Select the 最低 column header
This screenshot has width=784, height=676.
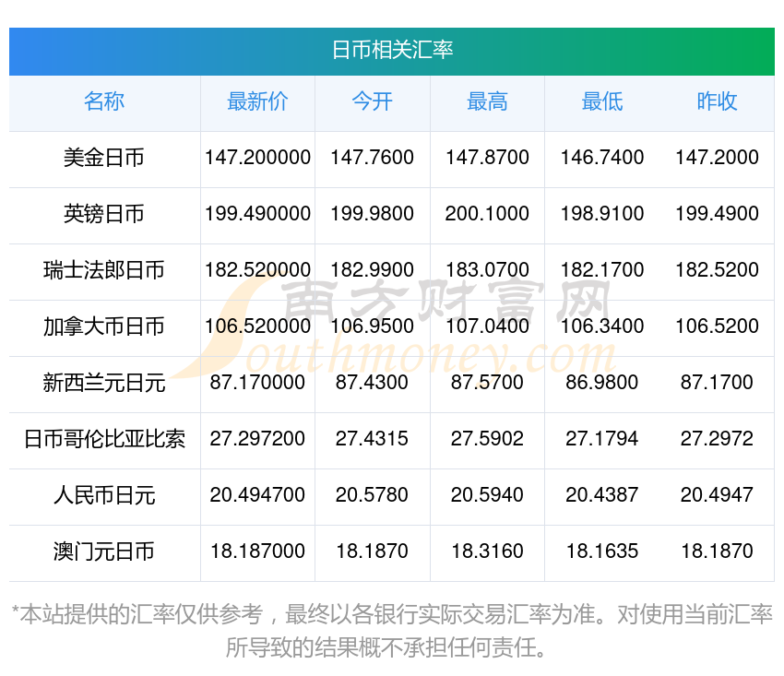tap(602, 101)
